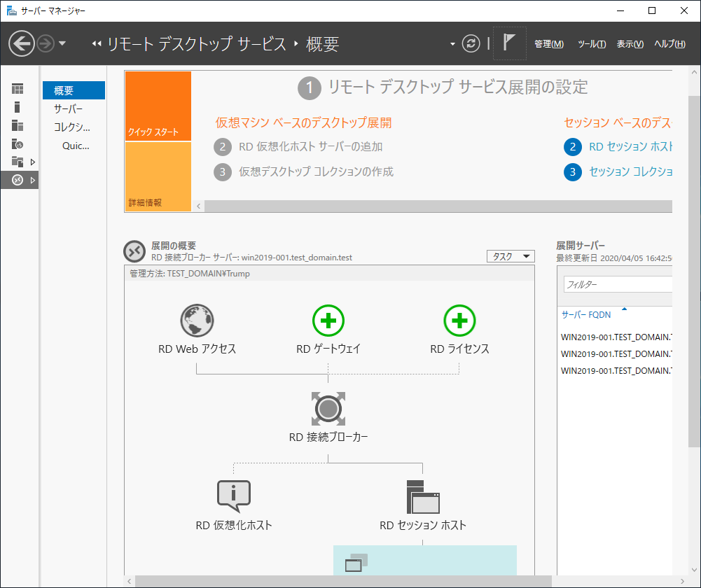Image resolution: width=701 pixels, height=588 pixels.
Task: Click the RD セッション ホスト step 2 link
Action: tap(630, 146)
